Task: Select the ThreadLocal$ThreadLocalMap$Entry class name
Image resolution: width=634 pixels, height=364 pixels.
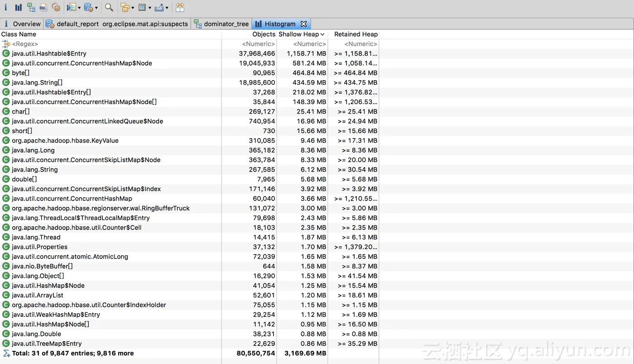Action: click(x=81, y=218)
